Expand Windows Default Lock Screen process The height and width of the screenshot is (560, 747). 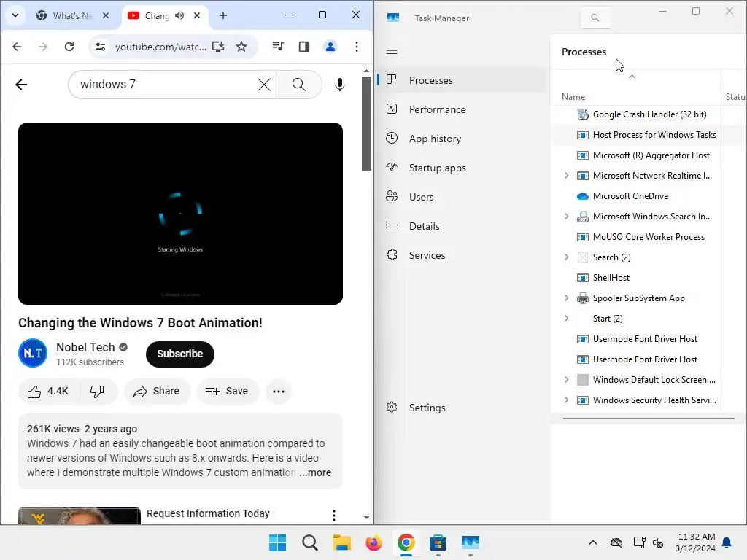coord(566,380)
